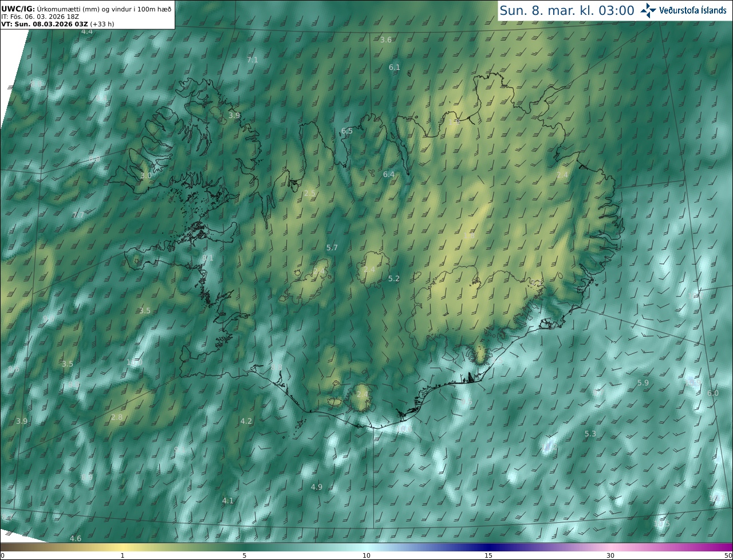Click the 'Veðurstofa Íslands' name text

pos(693,10)
